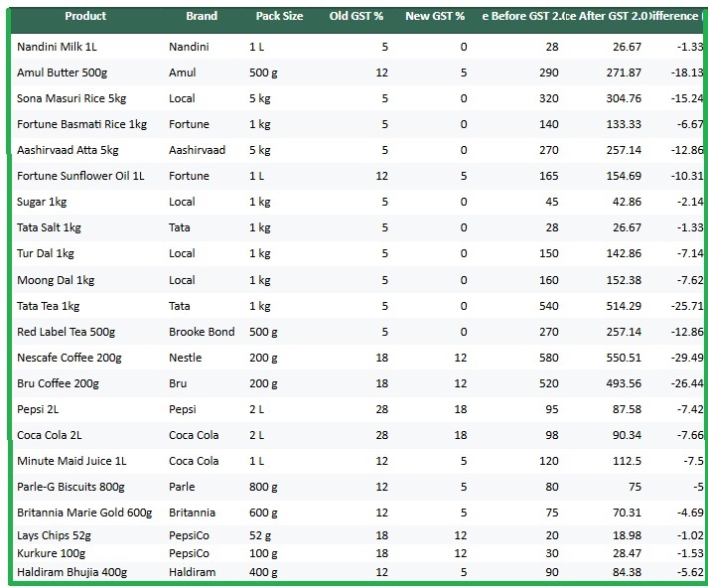Select the Nandini Milk 1L product cell
The height and width of the screenshot is (588, 708).
[x=60, y=48]
